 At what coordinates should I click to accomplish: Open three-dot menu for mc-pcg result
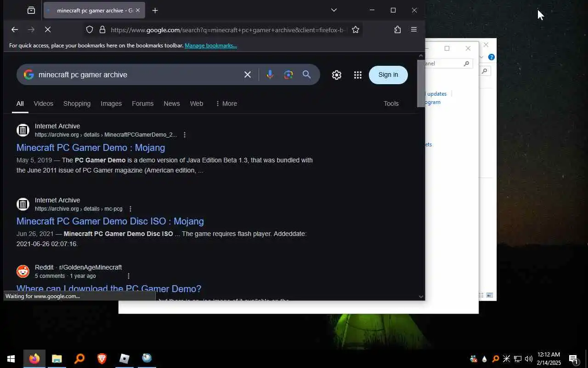[130, 209]
